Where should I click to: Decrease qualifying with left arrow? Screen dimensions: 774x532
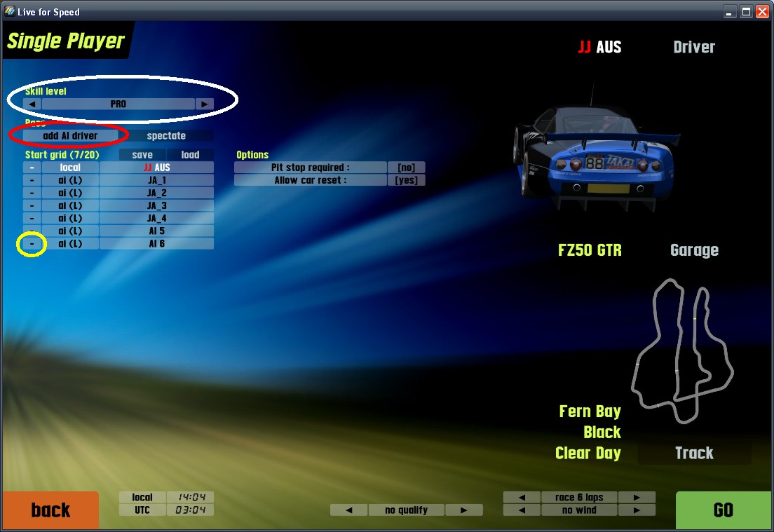[x=349, y=510]
